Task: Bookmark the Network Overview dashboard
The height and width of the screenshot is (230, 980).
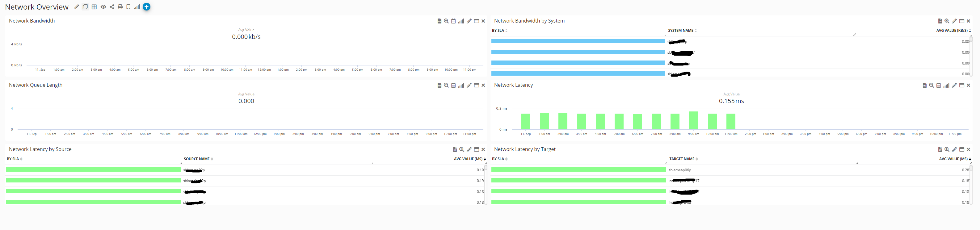Action: (128, 7)
